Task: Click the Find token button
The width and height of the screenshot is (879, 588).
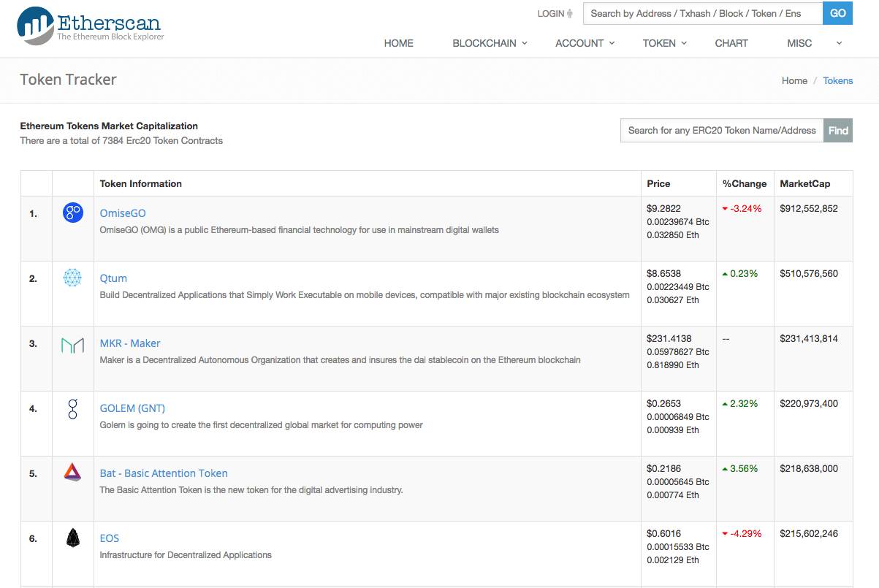Action: [838, 131]
